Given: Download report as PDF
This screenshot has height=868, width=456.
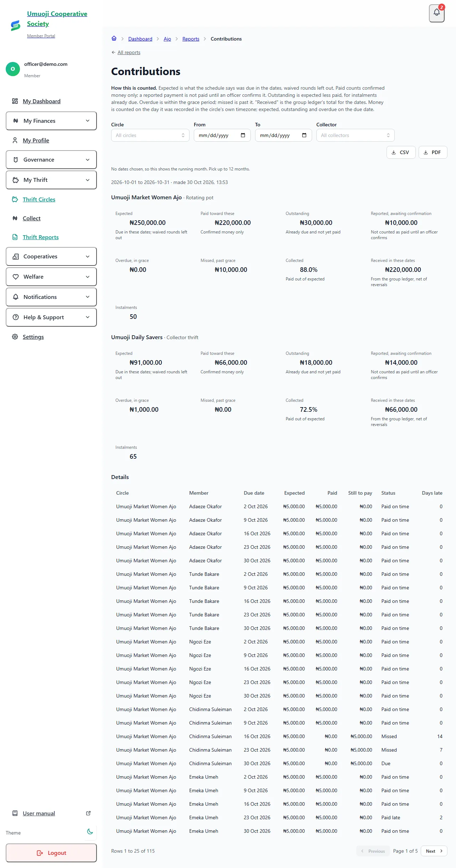Looking at the screenshot, I should click(x=433, y=152).
